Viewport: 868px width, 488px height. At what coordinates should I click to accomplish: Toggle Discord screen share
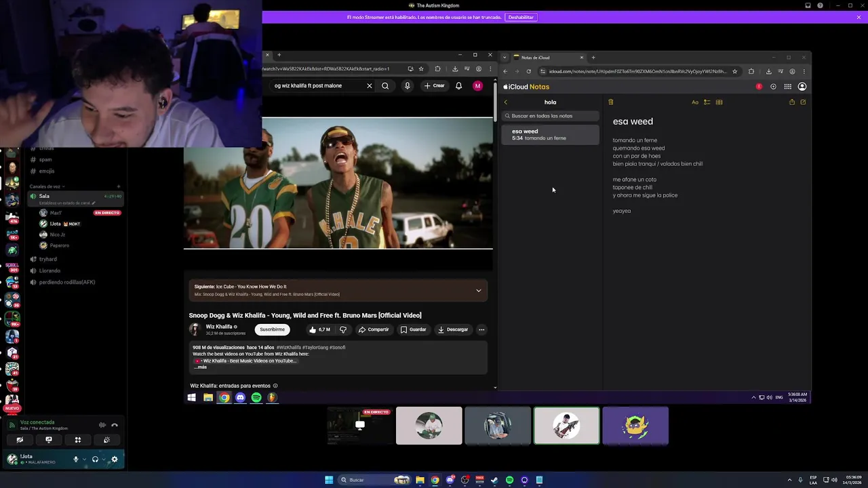49,440
